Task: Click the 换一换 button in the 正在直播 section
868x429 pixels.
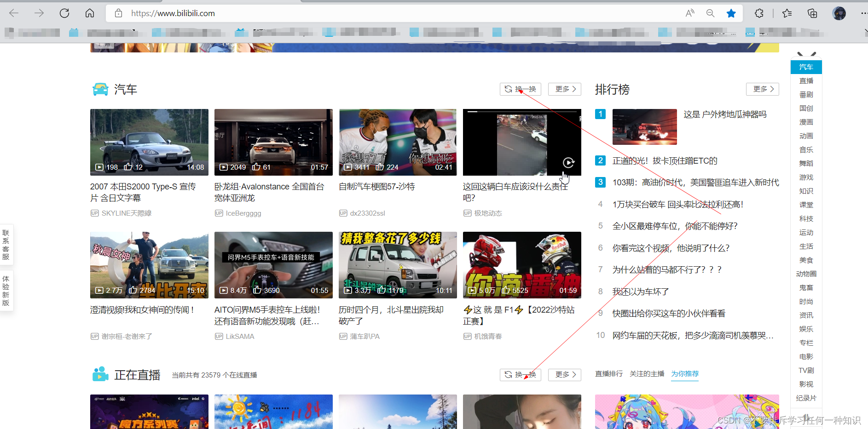Action: [x=520, y=374]
